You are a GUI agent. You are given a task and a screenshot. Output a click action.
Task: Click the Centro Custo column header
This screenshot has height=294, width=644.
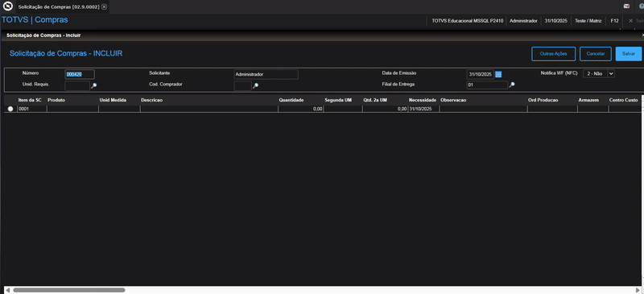tap(623, 100)
